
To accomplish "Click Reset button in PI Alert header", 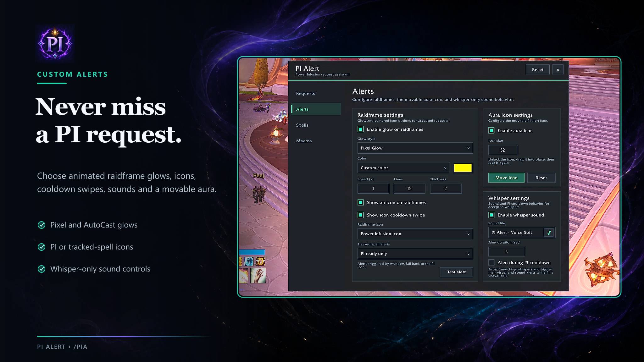I will [538, 69].
